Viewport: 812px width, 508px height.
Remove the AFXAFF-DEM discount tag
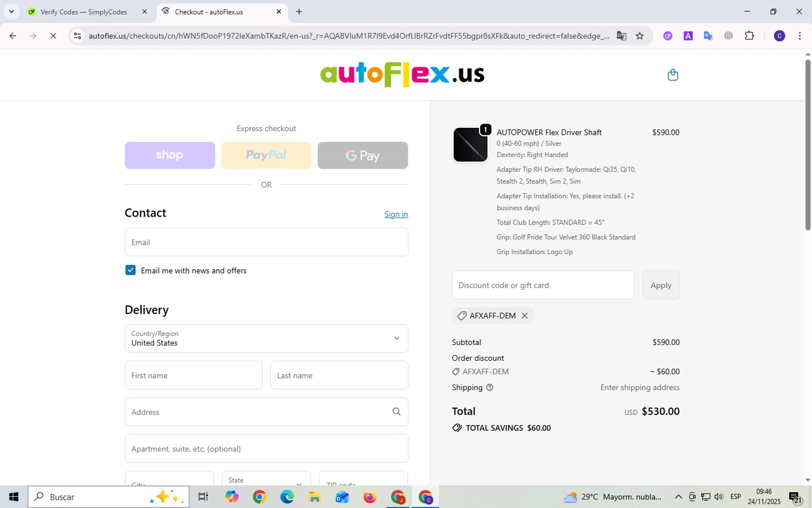[525, 316]
